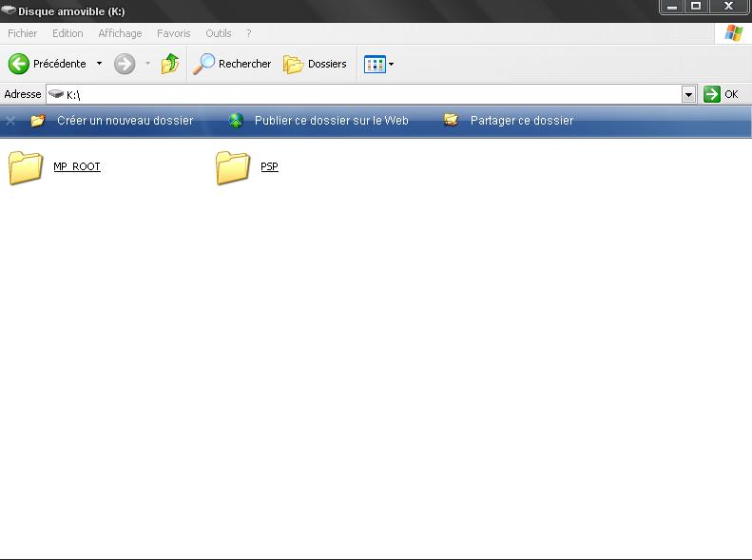Expand the view mode dropdown arrow
The image size is (752, 560).
tap(392, 64)
